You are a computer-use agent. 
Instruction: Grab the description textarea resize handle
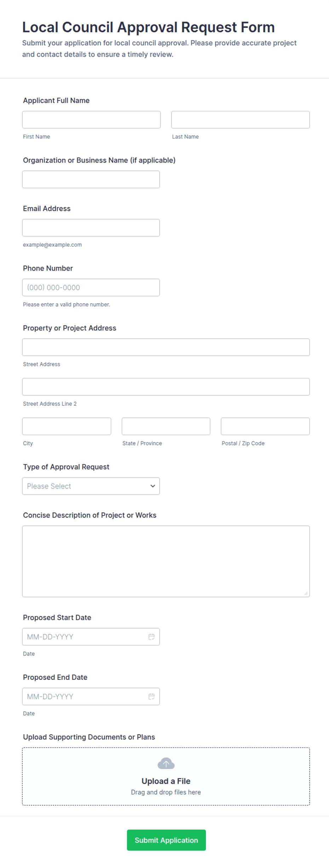click(x=306, y=593)
